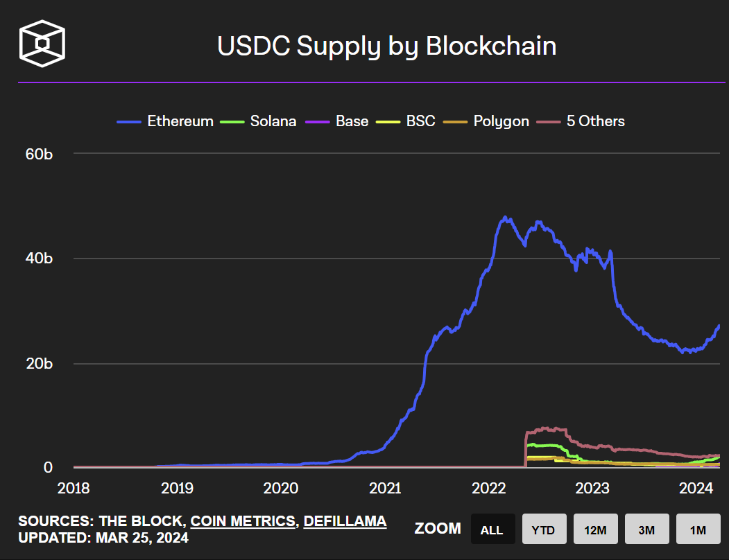Switch zoom to 12M
The height and width of the screenshot is (560, 729).
pyautogui.click(x=595, y=530)
